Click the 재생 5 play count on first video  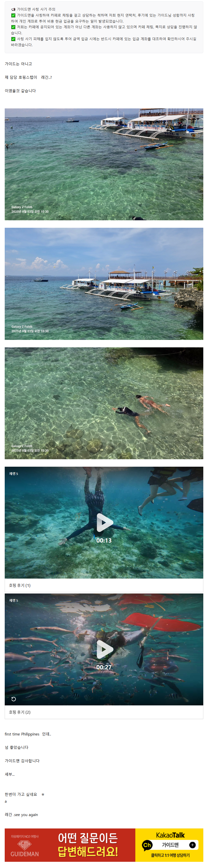(13, 473)
